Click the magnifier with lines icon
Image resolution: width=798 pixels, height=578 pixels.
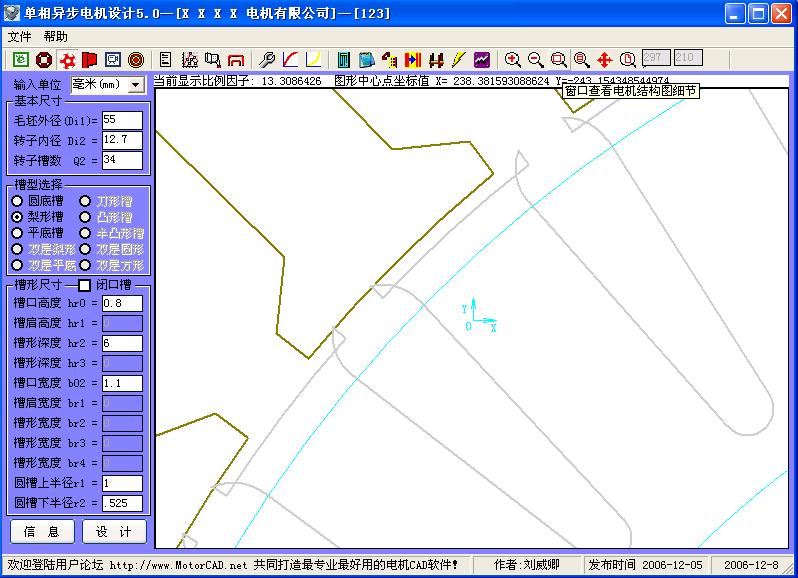point(582,60)
